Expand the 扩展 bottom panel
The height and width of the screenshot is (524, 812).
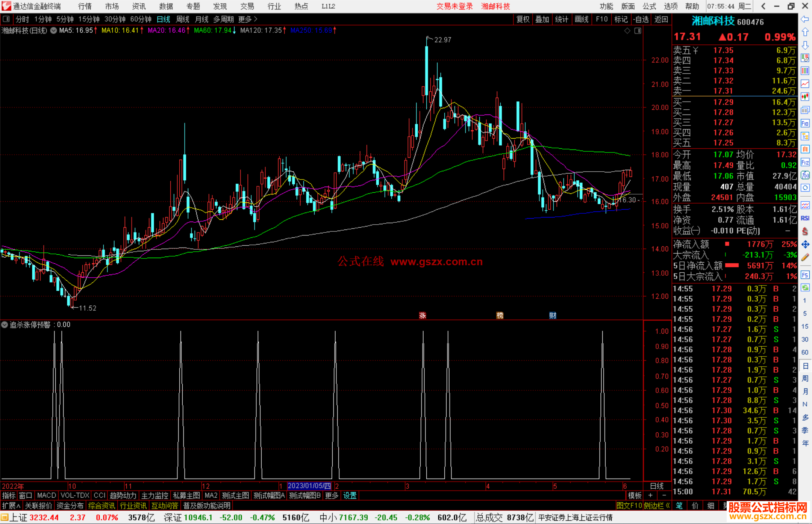coord(11,506)
